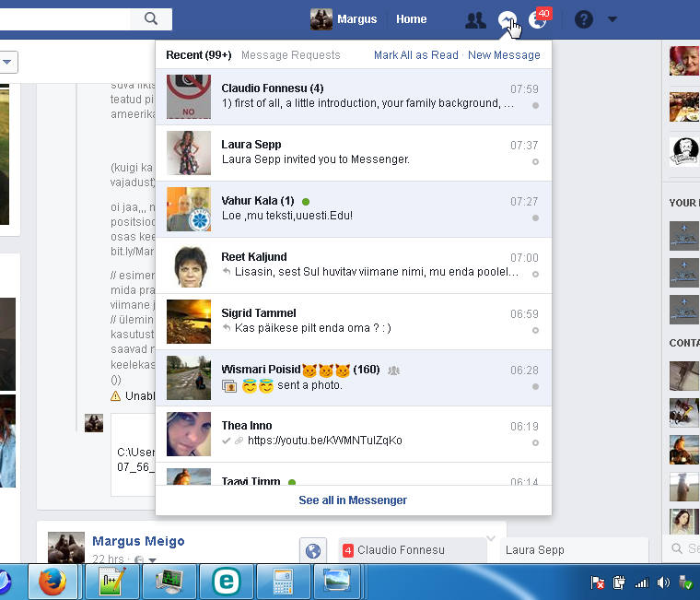The height and width of the screenshot is (600, 700).
Task: Click See all in Messenger
Action: [353, 500]
